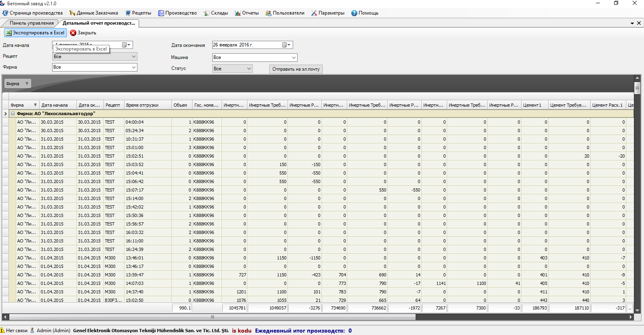Open the Статус dropdown
Image resolution: width=644 pixels, height=335 pixels.
point(249,69)
